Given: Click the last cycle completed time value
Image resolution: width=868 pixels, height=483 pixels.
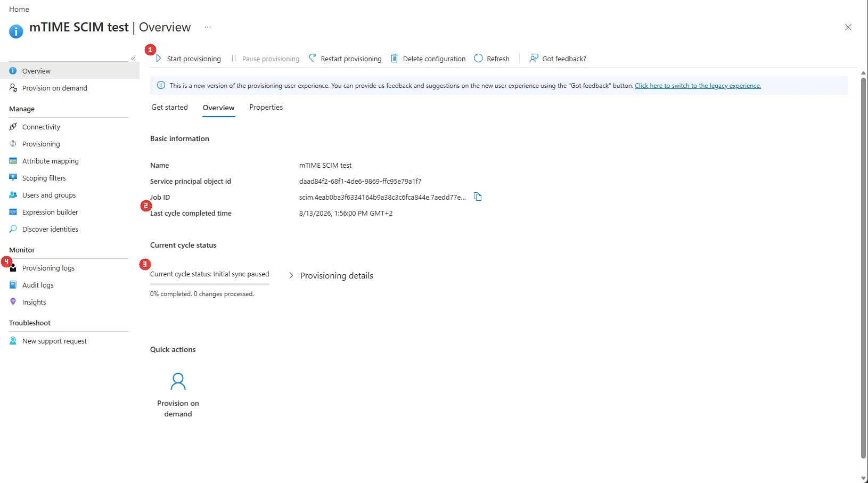Looking at the screenshot, I should [346, 213].
